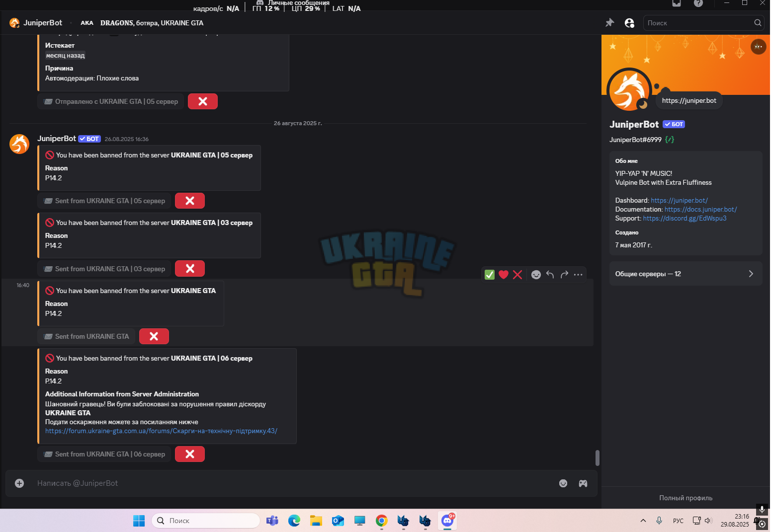Screen dimensions: 771x532
Task: Open pinned messages via pin icon
Action: click(609, 23)
